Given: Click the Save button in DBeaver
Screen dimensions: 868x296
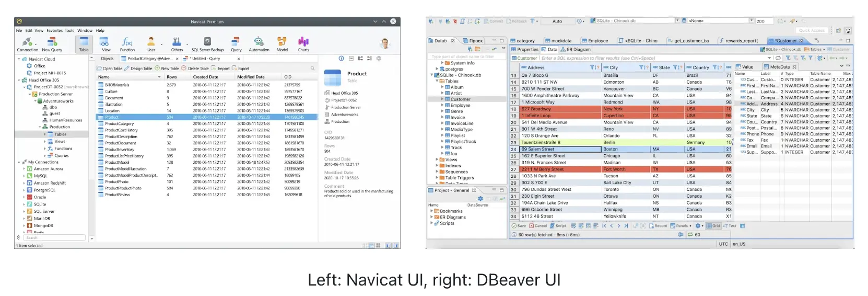Looking at the screenshot, I should pyautogui.click(x=519, y=226).
